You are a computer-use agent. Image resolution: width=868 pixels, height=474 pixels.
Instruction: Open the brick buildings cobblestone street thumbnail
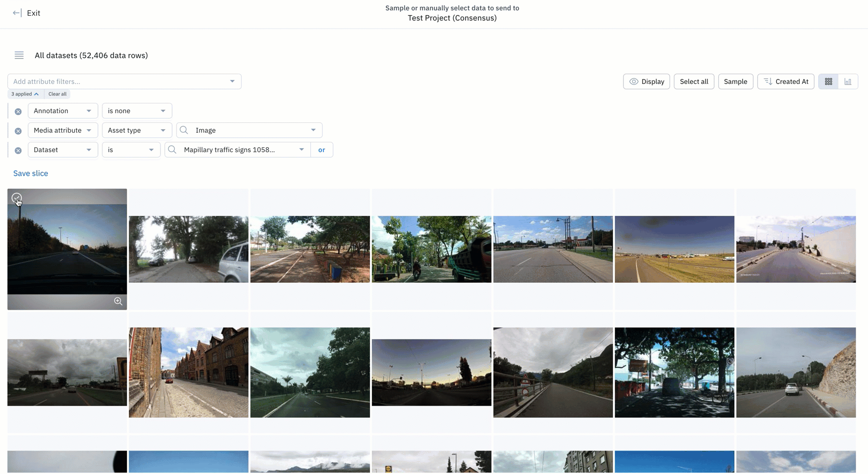188,373
